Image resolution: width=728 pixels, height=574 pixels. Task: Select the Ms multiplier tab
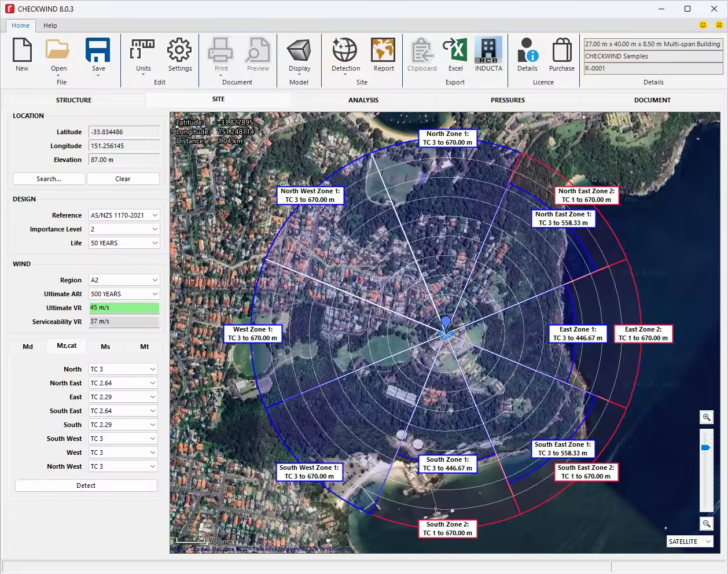pos(105,347)
